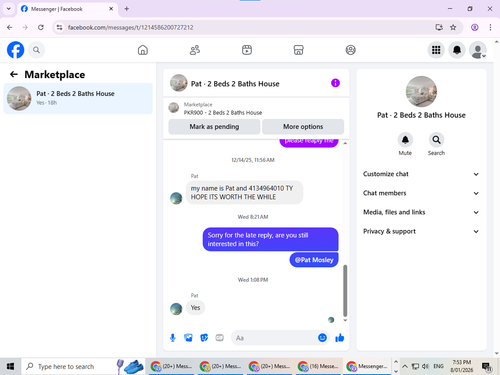Open the Video tab icon
The image size is (500, 375).
point(247,50)
